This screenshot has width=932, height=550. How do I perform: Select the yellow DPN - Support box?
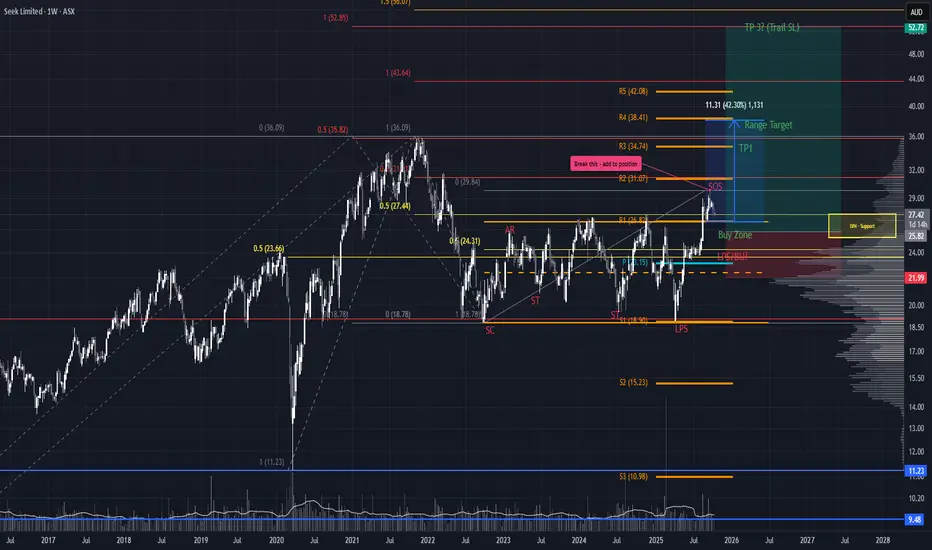coord(862,226)
